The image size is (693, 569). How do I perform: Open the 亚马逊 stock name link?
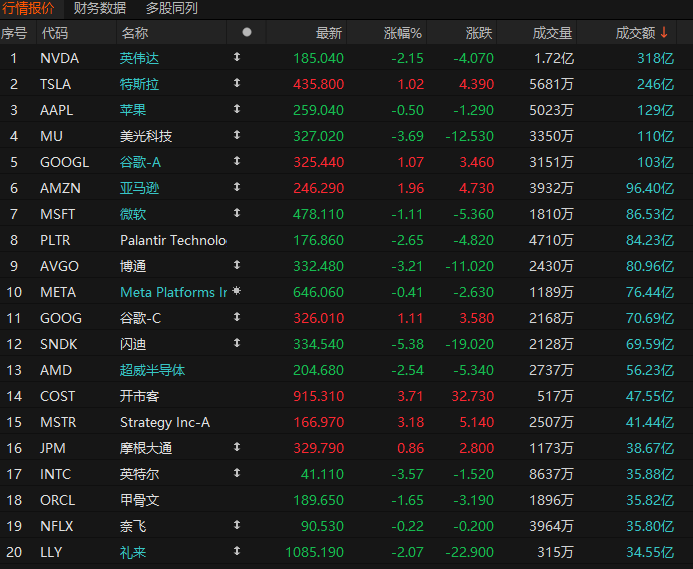139,188
